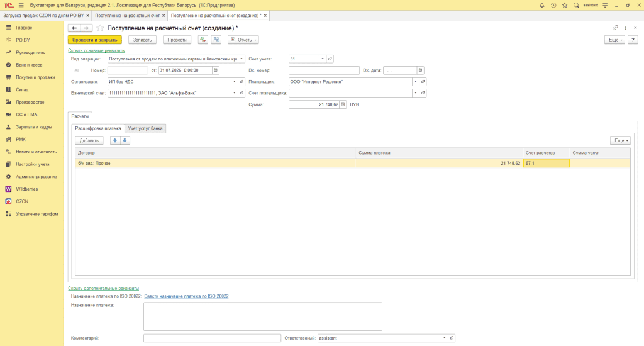Screen dimensions: 644x346
Task: Expand Плательщик dropdown
Action: point(415,82)
